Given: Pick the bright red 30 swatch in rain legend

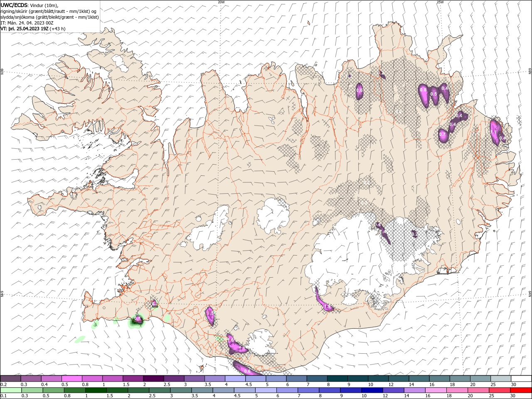Looking at the screenshot, I should tap(521, 390).
